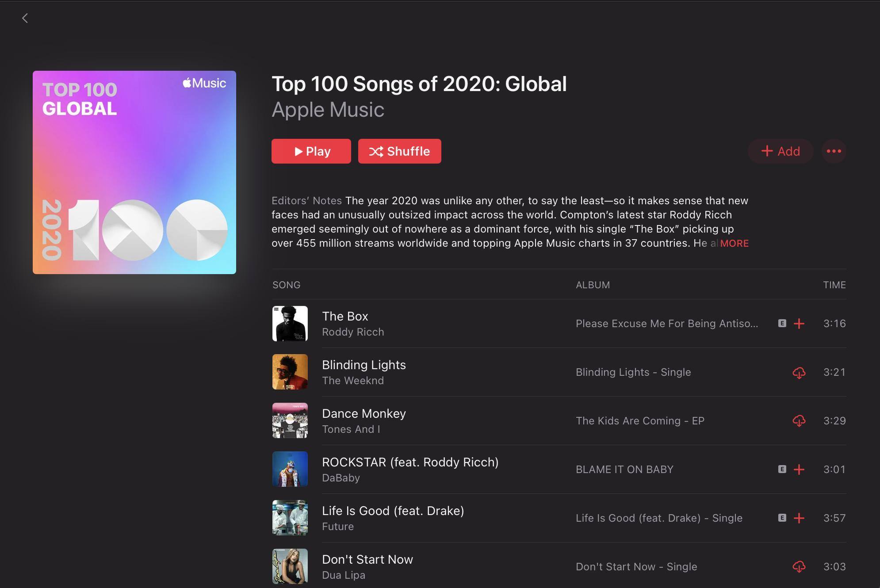
Task: Add the playlist to library
Action: [x=780, y=151]
